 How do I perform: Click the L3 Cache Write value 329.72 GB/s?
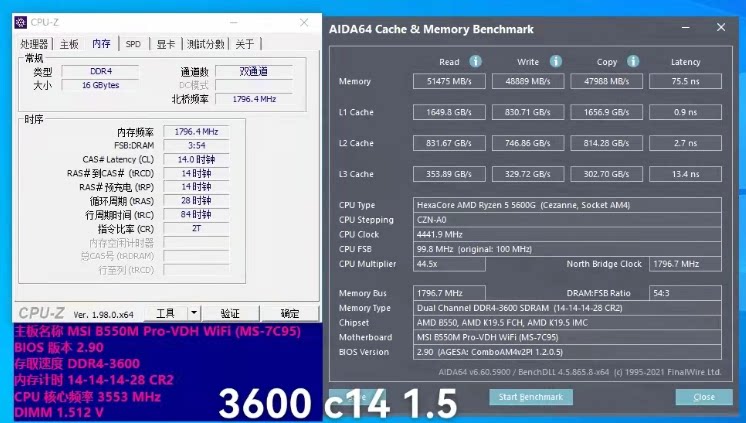pos(528,174)
